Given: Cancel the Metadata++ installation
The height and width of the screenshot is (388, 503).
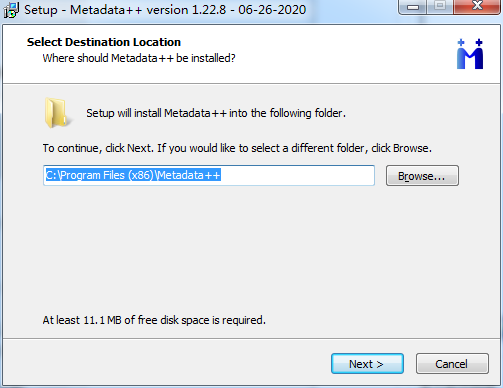Looking at the screenshot, I should point(452,364).
